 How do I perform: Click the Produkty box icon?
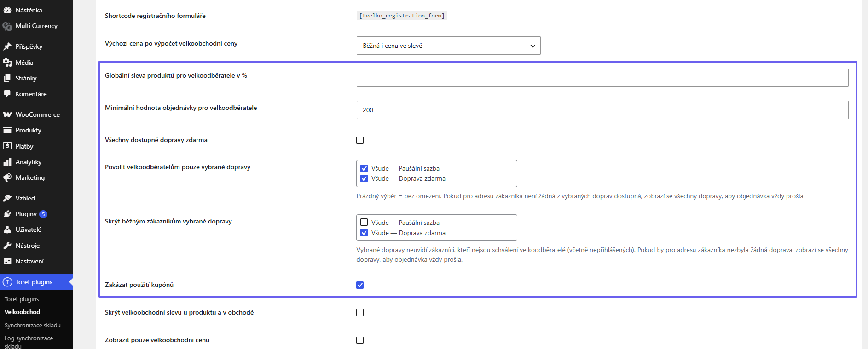coord(7,130)
